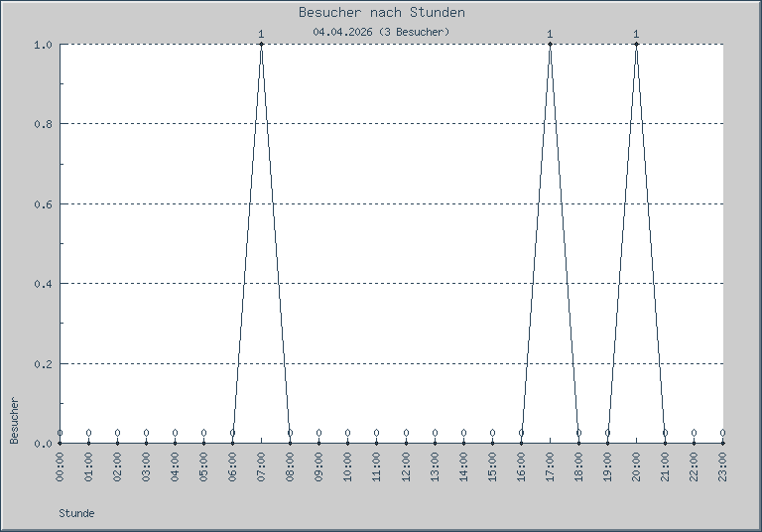Image resolution: width=762 pixels, height=532 pixels.
Task: Click the zero data point at 21:00
Action: point(665,443)
